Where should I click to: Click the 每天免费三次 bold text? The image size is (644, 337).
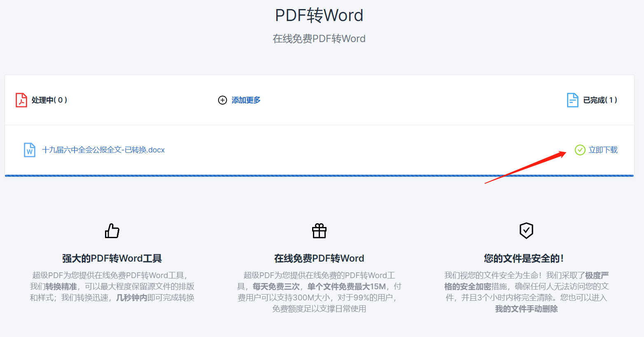pyautogui.click(x=276, y=286)
